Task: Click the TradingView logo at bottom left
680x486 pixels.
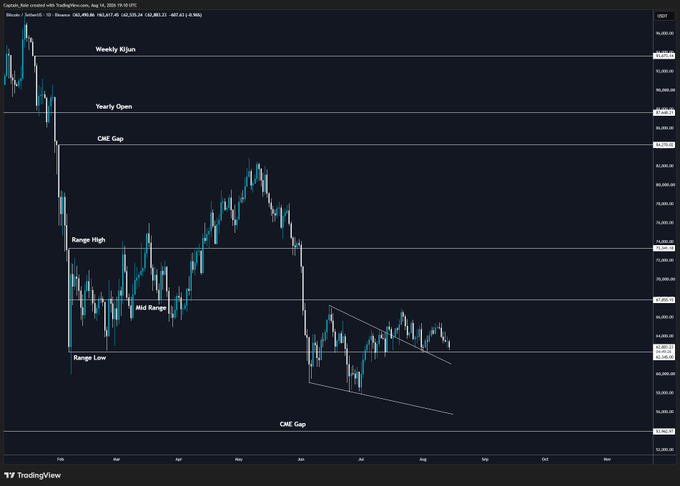Action: [x=33, y=475]
